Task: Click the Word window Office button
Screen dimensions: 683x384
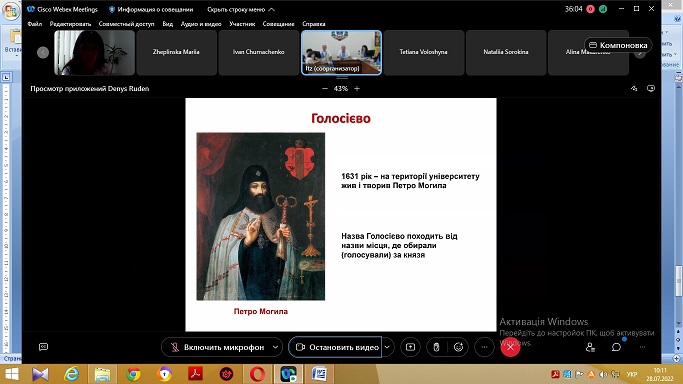Action: (10, 11)
